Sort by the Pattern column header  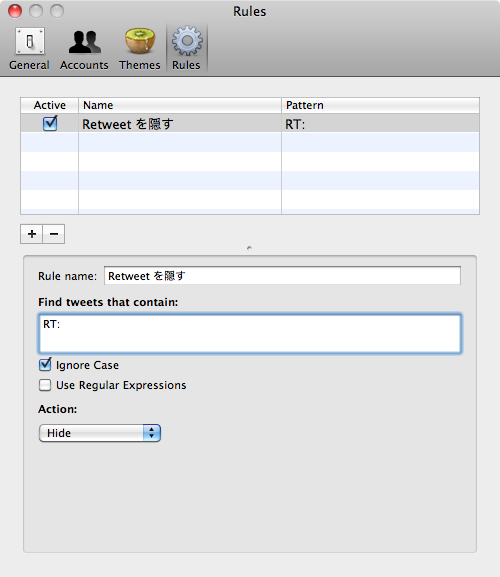pyautogui.click(x=380, y=105)
